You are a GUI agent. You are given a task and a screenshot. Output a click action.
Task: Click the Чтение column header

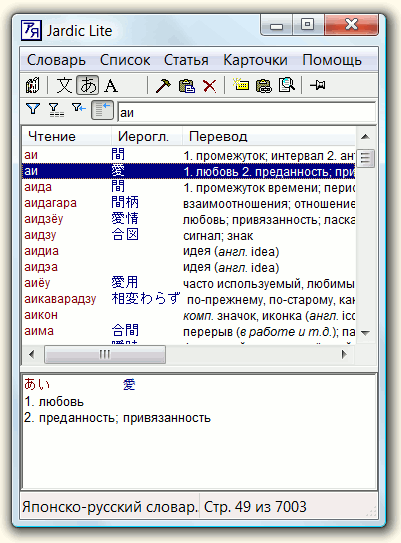coord(67,136)
